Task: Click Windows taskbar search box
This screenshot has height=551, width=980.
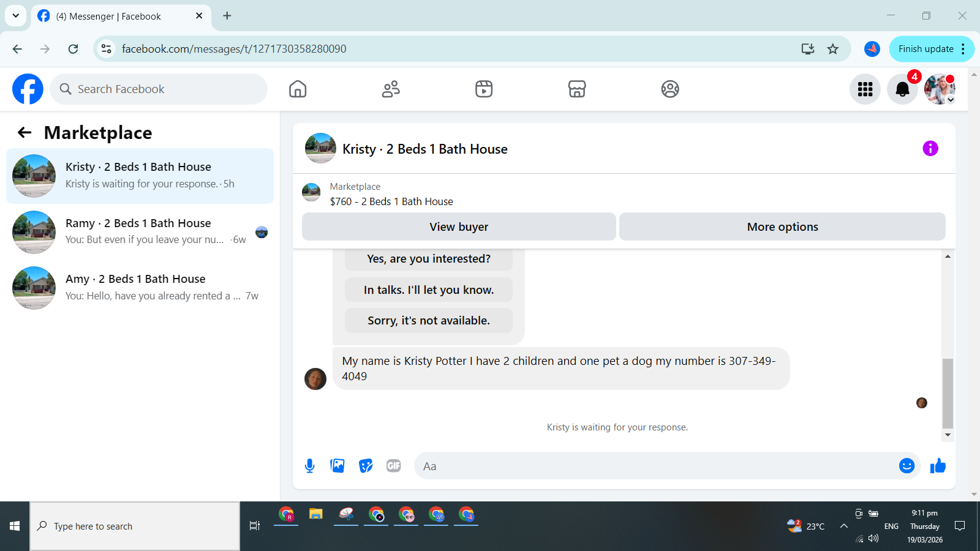Action: 135,526
